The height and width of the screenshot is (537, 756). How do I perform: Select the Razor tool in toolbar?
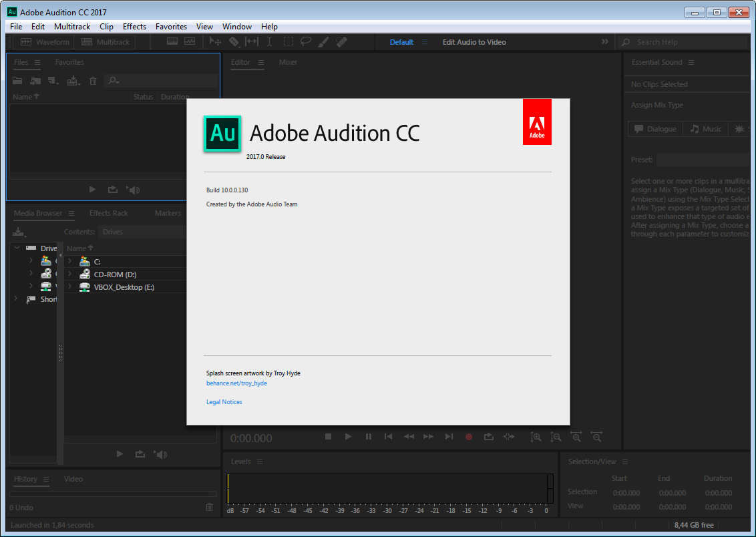[x=234, y=42]
